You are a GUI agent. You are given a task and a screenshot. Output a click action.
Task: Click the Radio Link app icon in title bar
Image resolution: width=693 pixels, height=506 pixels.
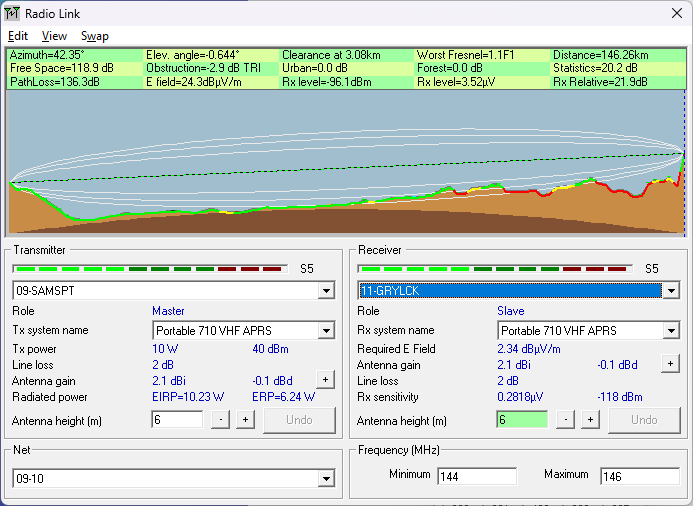point(12,14)
